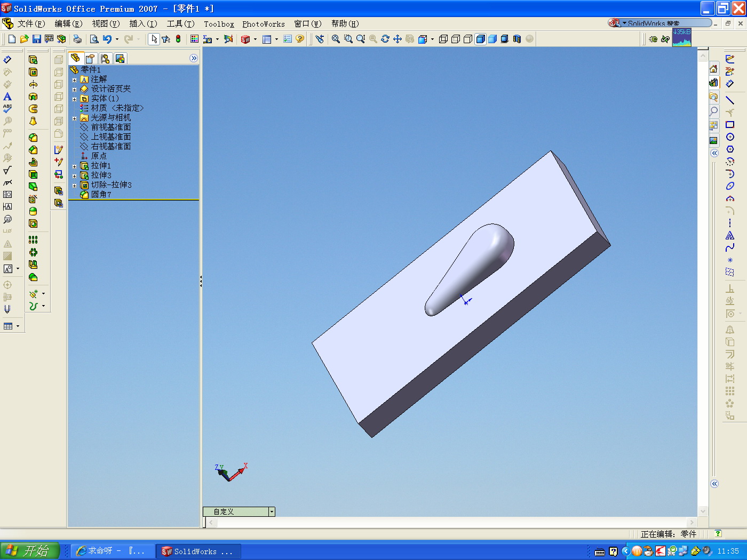
Task: Open the 编辑(E) Edit menu
Action: [x=68, y=24]
